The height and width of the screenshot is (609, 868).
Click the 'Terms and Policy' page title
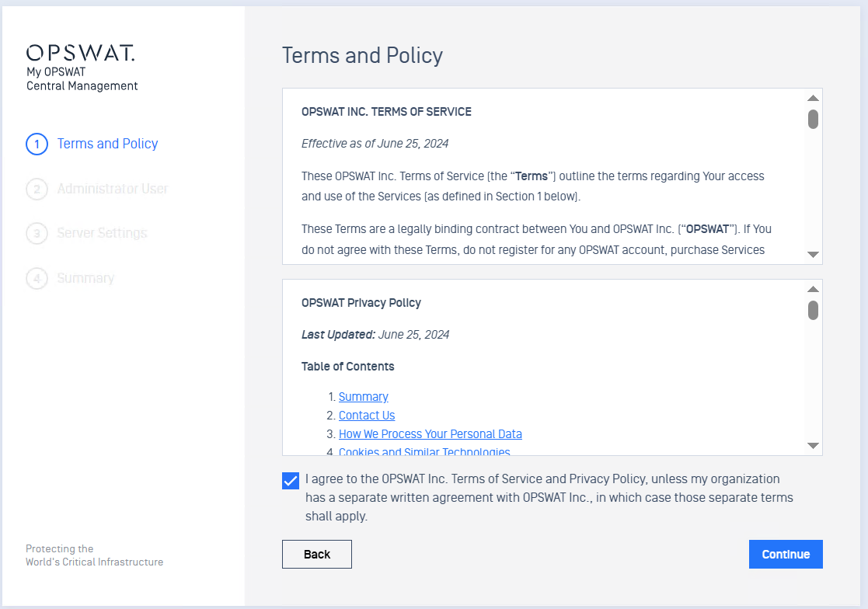pyautogui.click(x=362, y=55)
